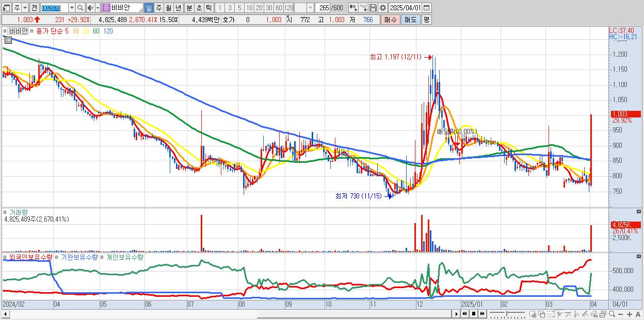The width and height of the screenshot is (644, 320).
Task: Click the multi-chart picture icon at bottom
Action: [603, 314]
